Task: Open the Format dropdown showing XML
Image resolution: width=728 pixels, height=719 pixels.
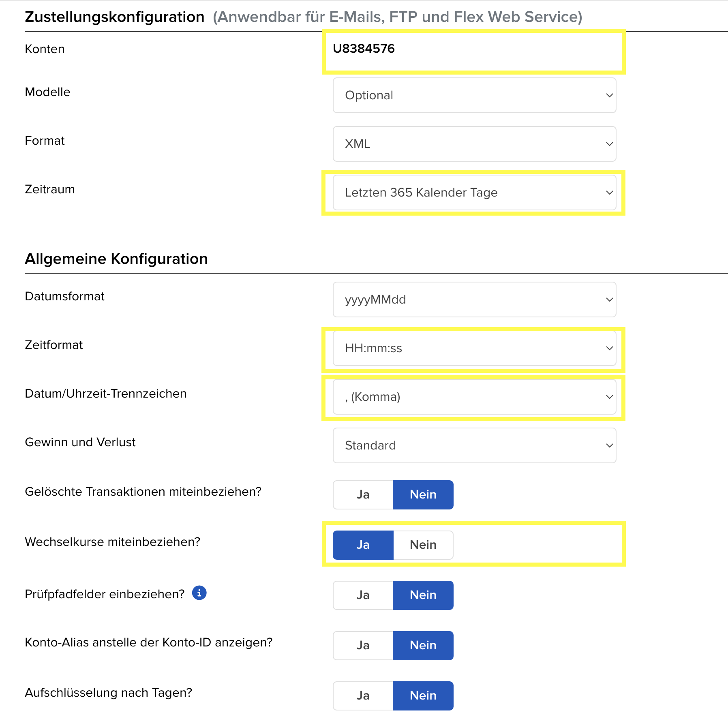Action: [474, 144]
